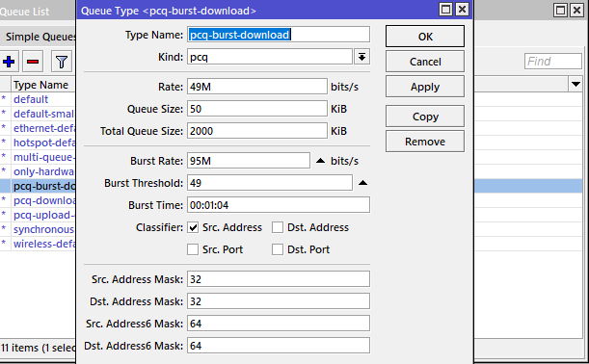This screenshot has width=589, height=364.
Task: Apply the queue type settings
Action: (425, 87)
